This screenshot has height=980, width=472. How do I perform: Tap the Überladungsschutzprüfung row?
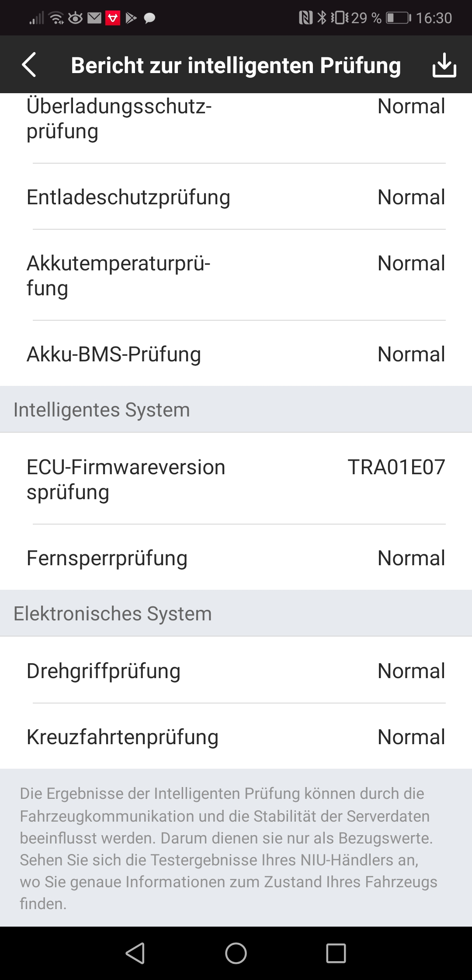click(x=236, y=119)
